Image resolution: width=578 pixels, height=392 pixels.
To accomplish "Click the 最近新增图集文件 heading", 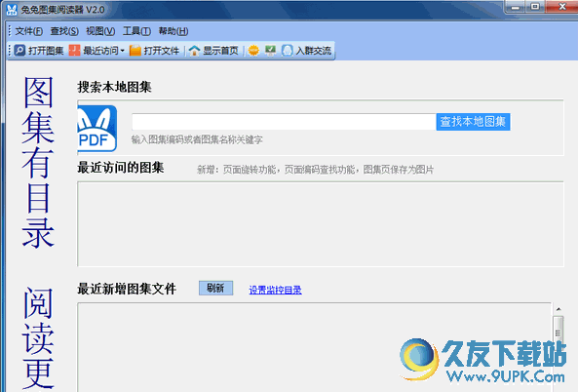I will click(127, 289).
